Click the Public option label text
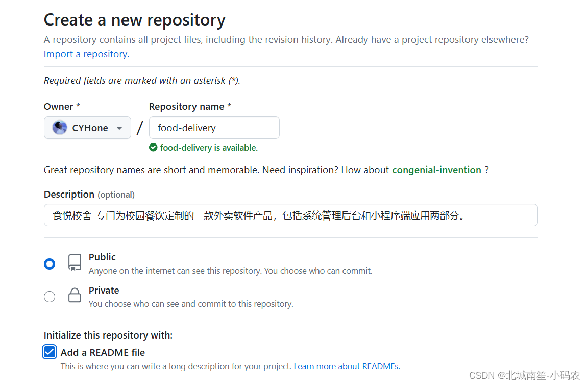 click(102, 257)
